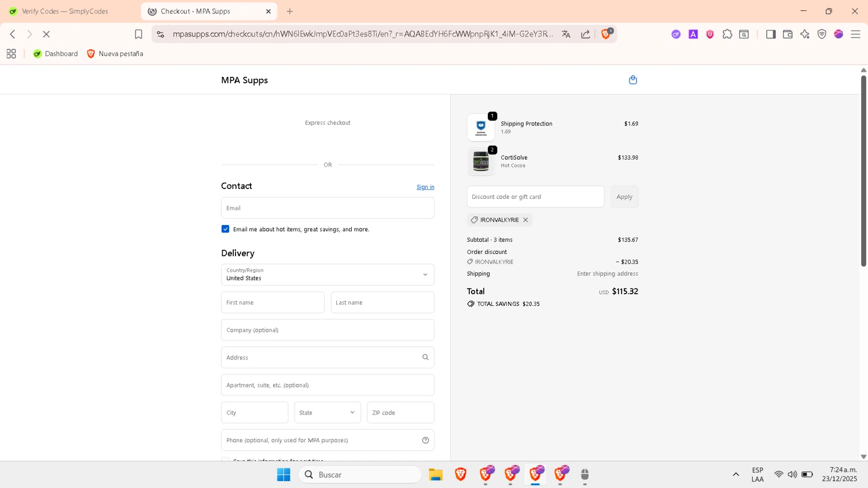Focus the Last name field
The height and width of the screenshot is (488, 868).
382,302
